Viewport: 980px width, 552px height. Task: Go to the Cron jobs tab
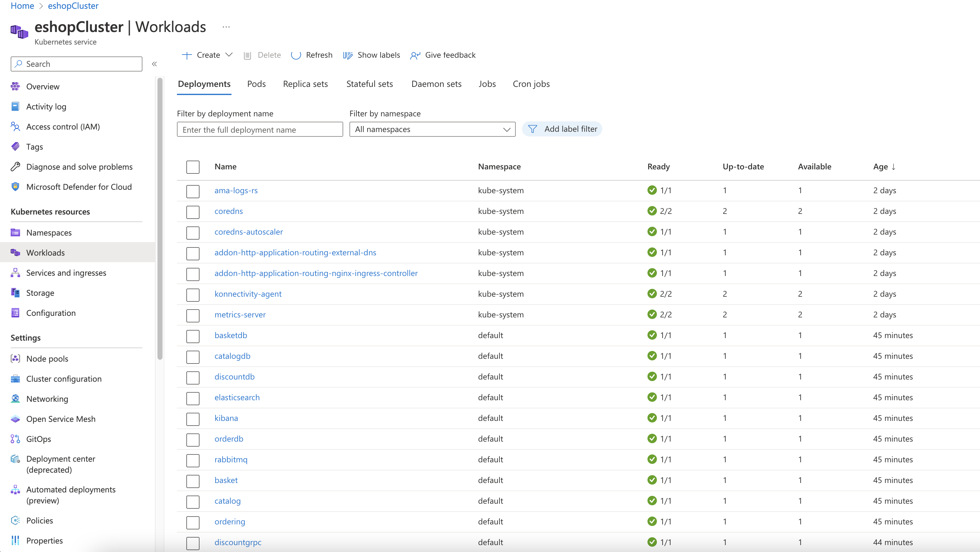[531, 84]
